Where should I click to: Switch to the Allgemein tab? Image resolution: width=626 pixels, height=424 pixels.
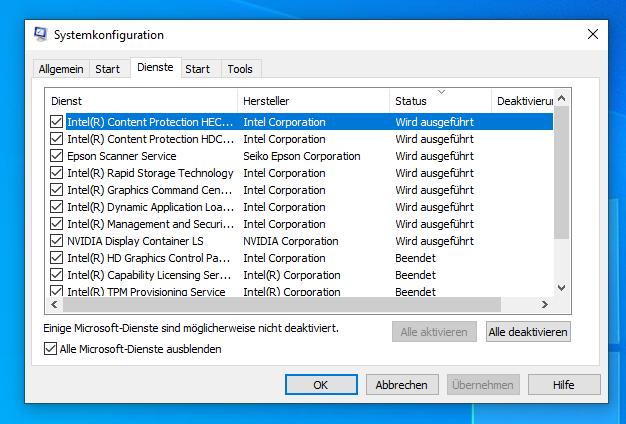pyautogui.click(x=61, y=69)
